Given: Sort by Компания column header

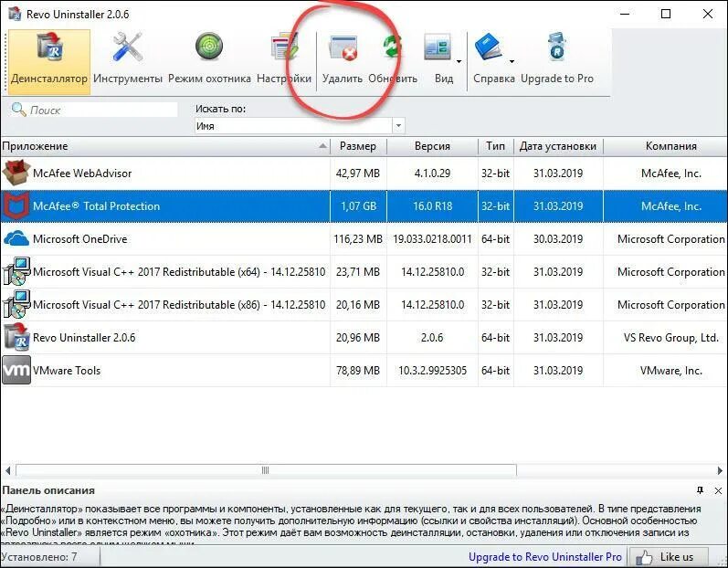Looking at the screenshot, I should pos(669,146).
